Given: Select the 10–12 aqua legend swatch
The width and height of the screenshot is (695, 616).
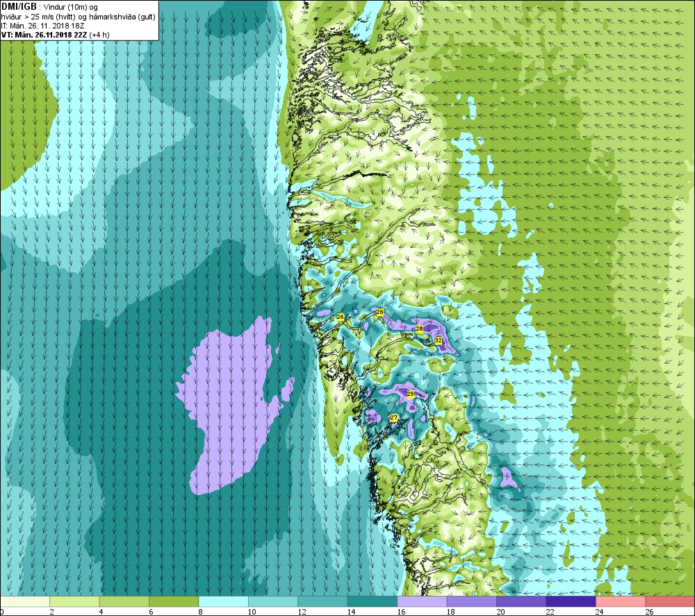Looking at the screenshot, I should [x=273, y=601].
